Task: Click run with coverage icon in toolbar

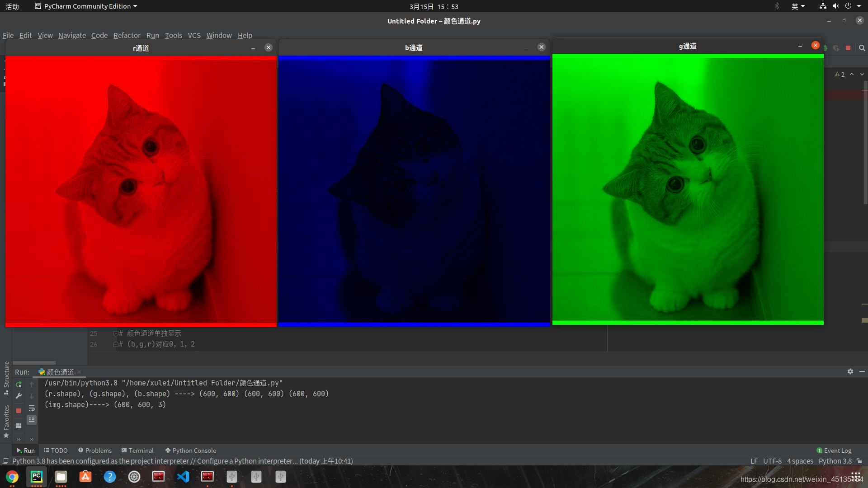Action: (836, 48)
